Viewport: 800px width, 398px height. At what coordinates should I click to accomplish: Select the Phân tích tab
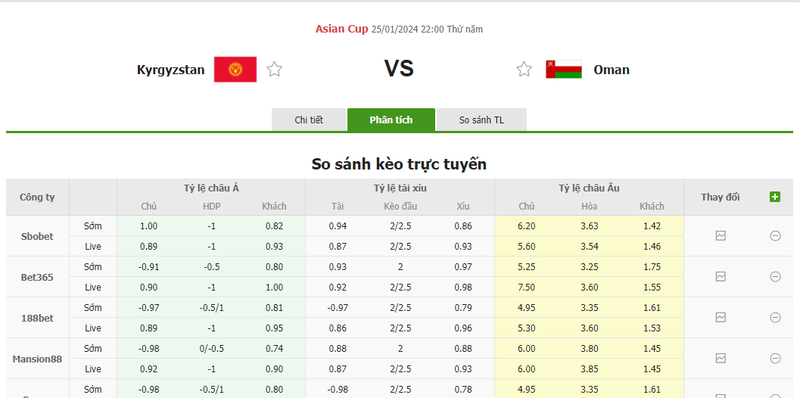[391, 120]
